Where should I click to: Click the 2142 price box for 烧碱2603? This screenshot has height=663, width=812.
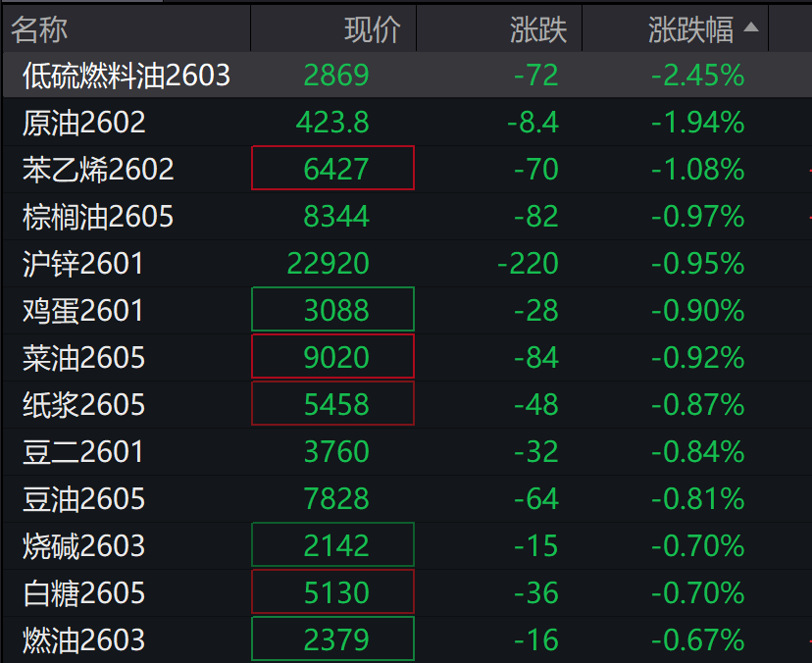(x=333, y=545)
